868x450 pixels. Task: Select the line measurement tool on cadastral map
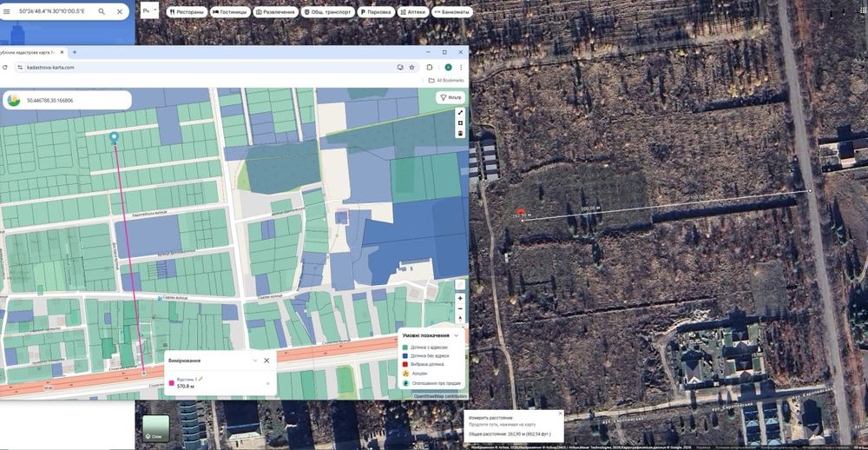pyautogui.click(x=459, y=113)
